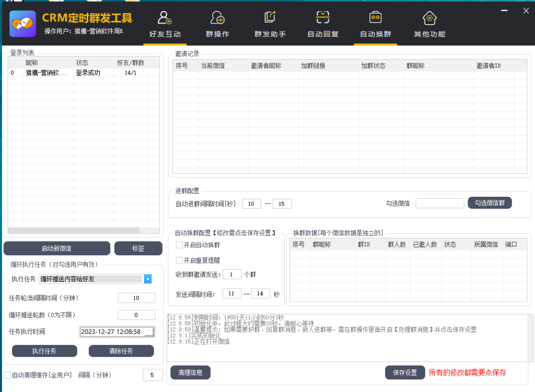Click the 好友互动 person icon

[x=165, y=18]
